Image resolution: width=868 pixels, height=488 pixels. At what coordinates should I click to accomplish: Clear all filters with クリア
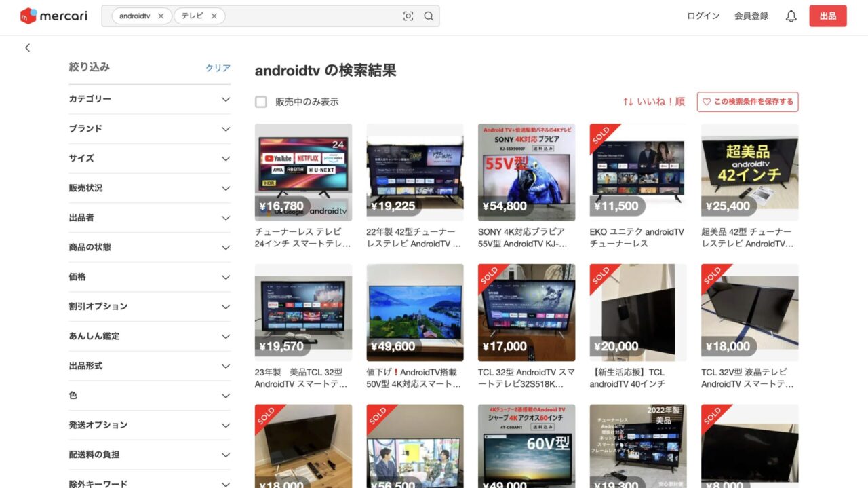pos(218,68)
